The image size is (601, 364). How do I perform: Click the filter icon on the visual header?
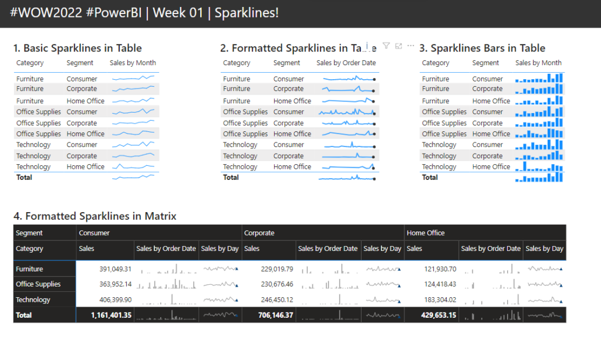pyautogui.click(x=386, y=46)
